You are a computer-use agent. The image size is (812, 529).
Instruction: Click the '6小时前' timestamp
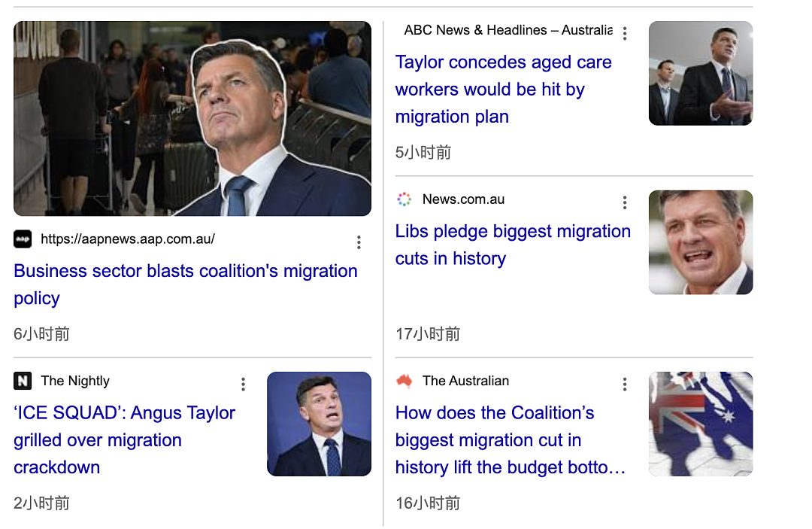click(41, 334)
